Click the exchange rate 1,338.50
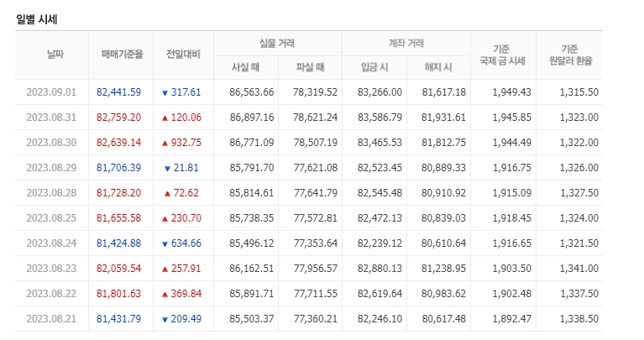644x340 pixels. [579, 319]
